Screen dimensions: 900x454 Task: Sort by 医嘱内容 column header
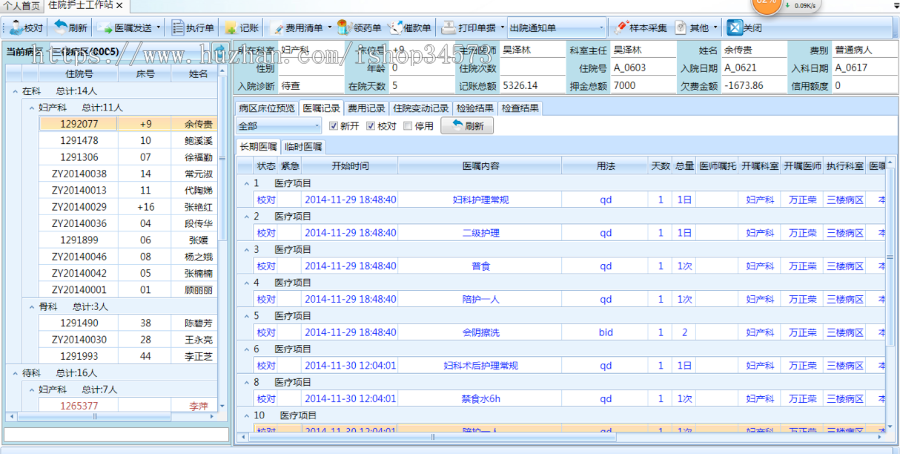(x=480, y=166)
